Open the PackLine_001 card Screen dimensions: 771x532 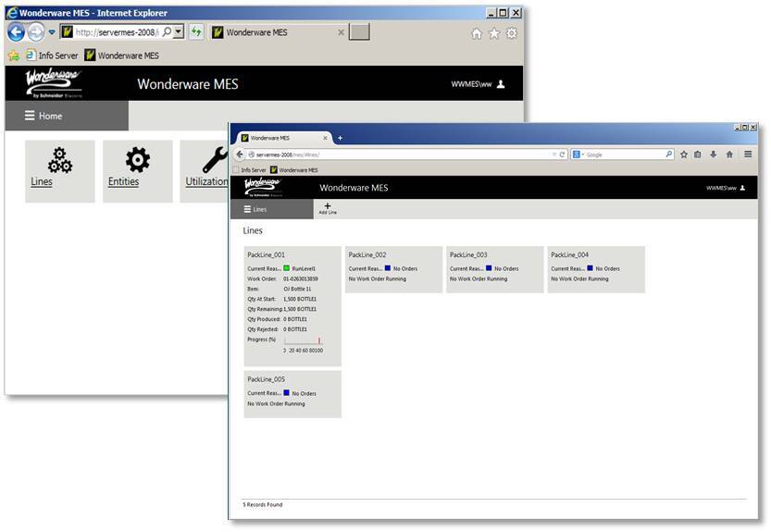click(x=292, y=306)
